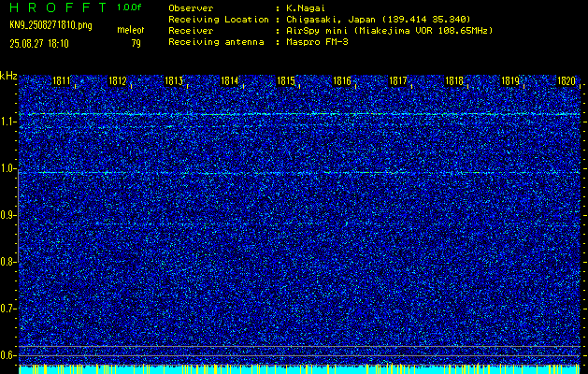Click the 1812 time marker
This screenshot has height=374, width=588.
click(118, 80)
